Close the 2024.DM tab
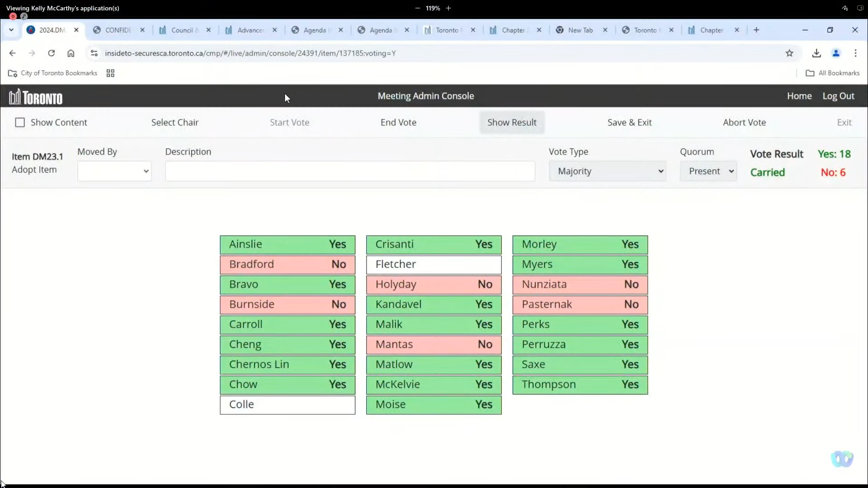 (76, 30)
